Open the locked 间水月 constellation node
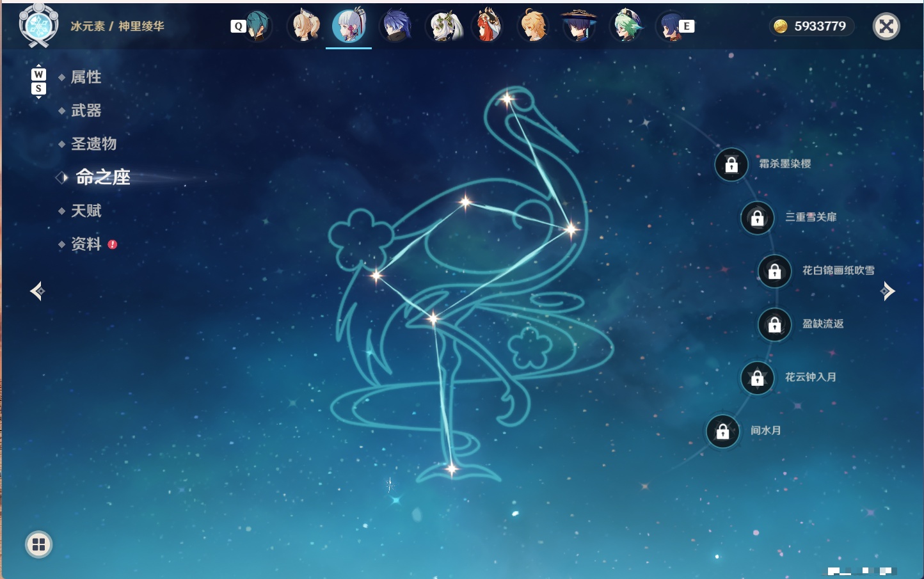The width and height of the screenshot is (924, 579). click(x=723, y=431)
